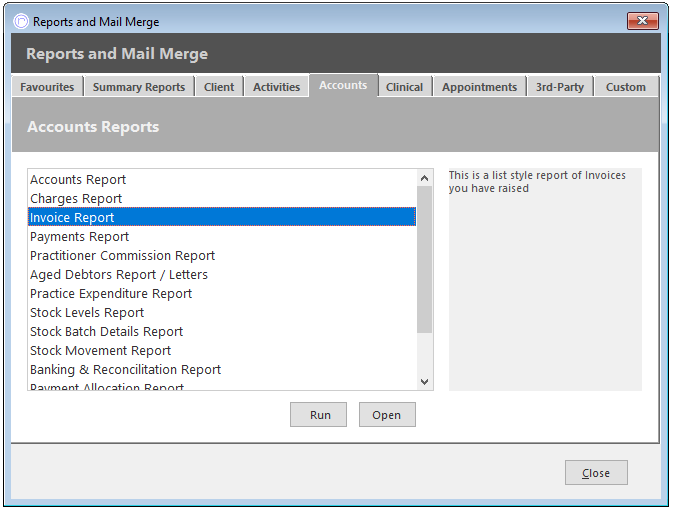Click the app icon in title bar

(21, 21)
